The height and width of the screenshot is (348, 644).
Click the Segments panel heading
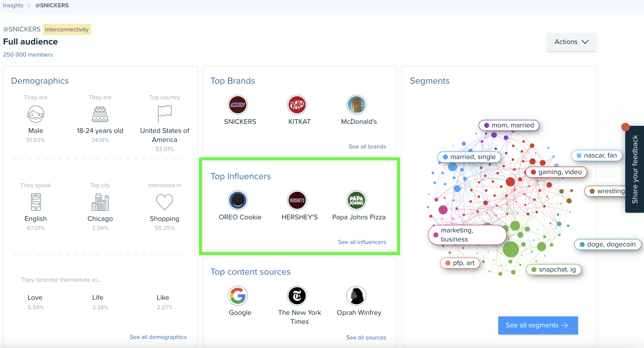point(430,81)
